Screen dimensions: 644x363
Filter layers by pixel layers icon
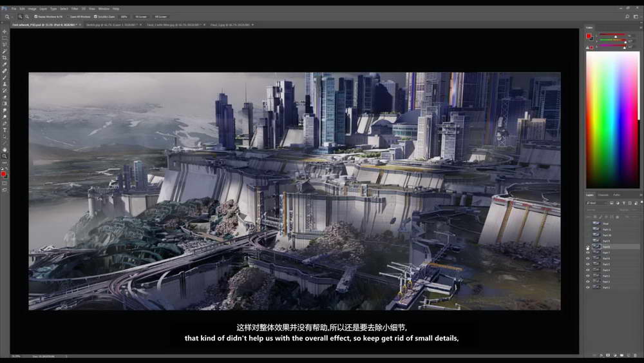coord(611,203)
